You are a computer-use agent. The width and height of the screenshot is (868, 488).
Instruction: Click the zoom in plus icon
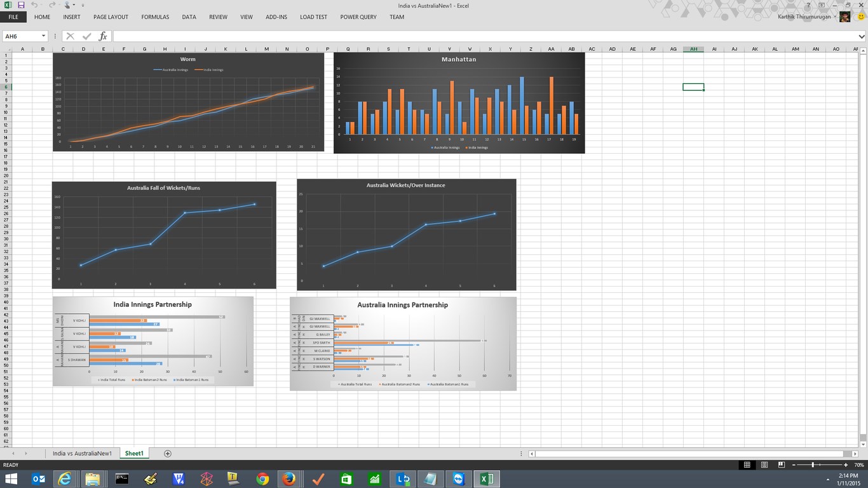coord(846,465)
